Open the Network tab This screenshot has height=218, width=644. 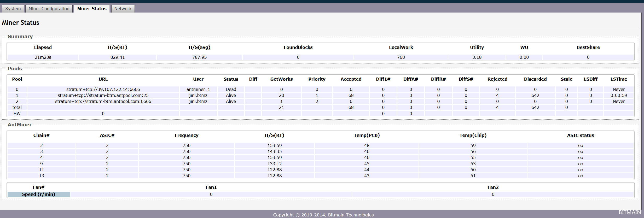pyautogui.click(x=123, y=9)
